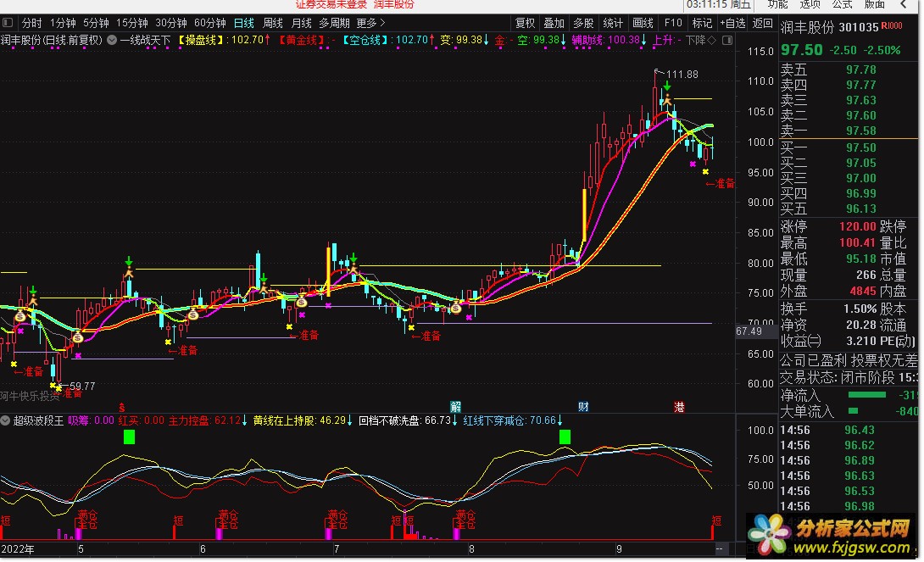This screenshot has width=924, height=562.
Task: Click the 解 event marker
Action: point(455,407)
